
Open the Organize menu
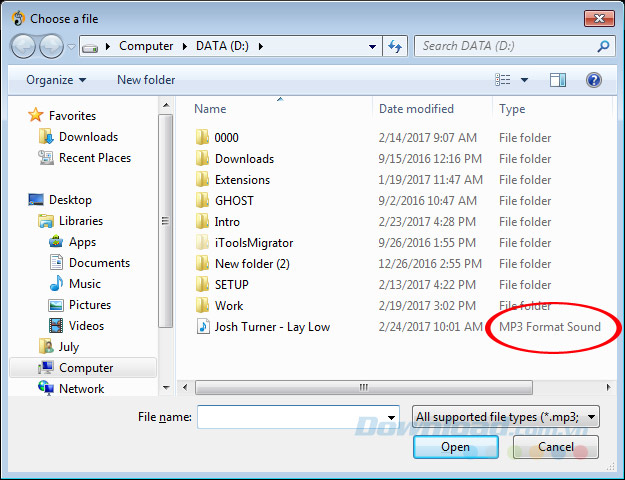coord(56,80)
